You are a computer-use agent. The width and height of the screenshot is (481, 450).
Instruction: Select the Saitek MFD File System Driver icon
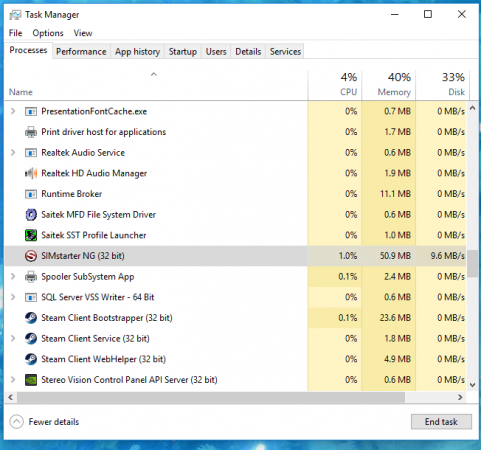click(31, 215)
